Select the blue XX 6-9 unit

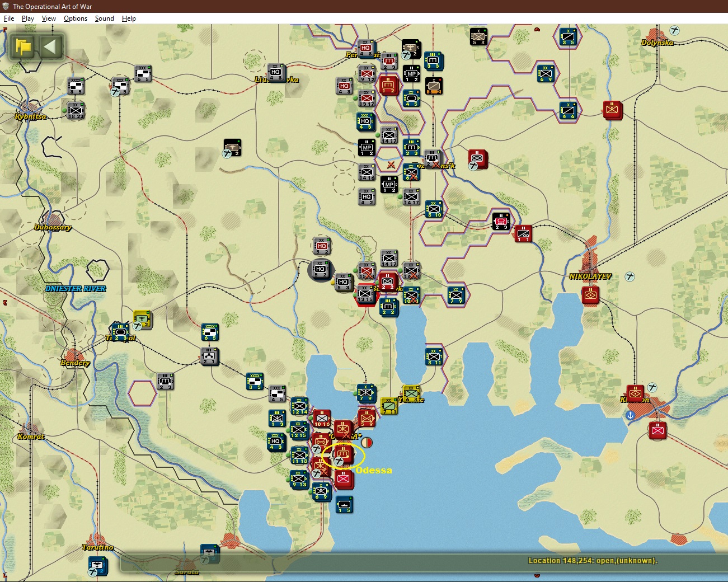[x=546, y=74]
